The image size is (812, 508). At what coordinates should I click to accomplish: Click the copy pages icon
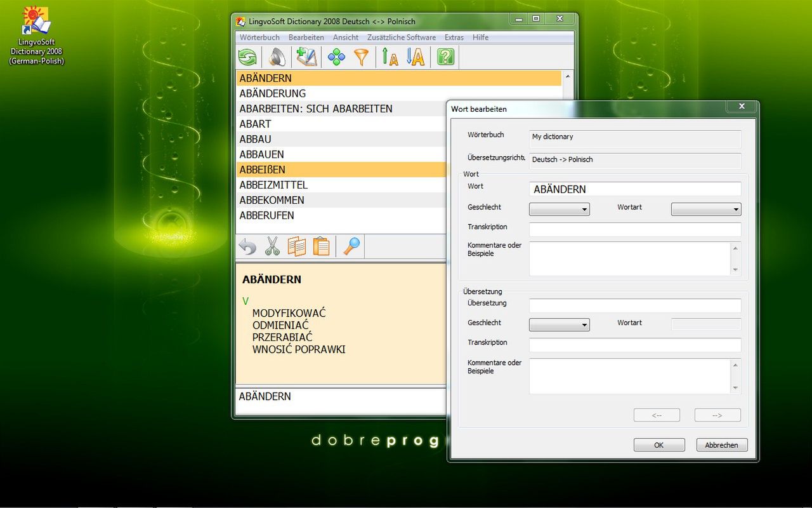click(x=297, y=246)
